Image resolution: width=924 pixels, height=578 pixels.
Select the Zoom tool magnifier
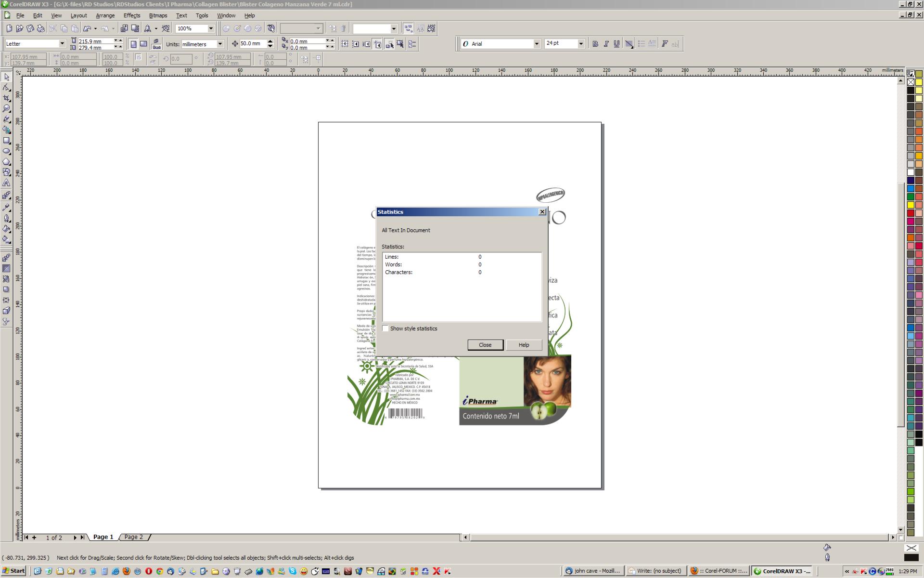pyautogui.click(x=6, y=109)
